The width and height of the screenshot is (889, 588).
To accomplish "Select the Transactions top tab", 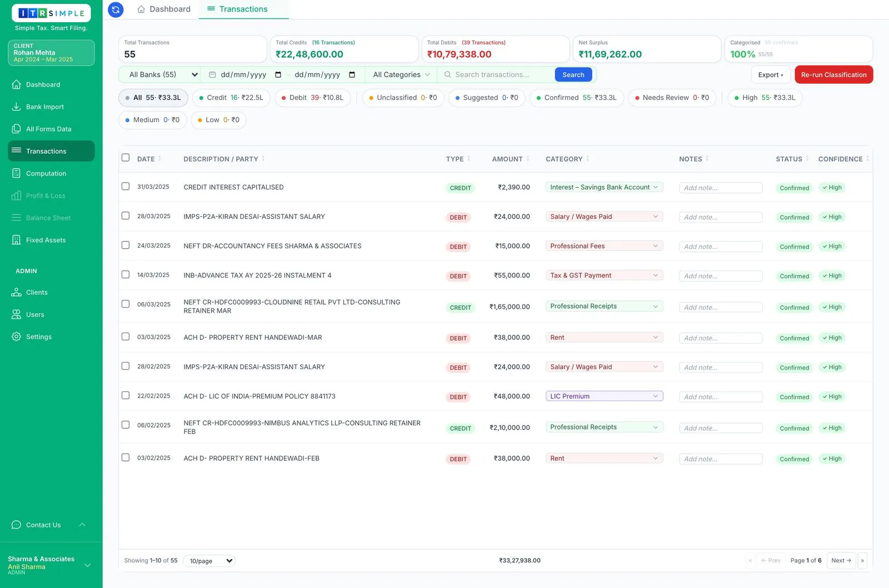I will click(x=243, y=9).
